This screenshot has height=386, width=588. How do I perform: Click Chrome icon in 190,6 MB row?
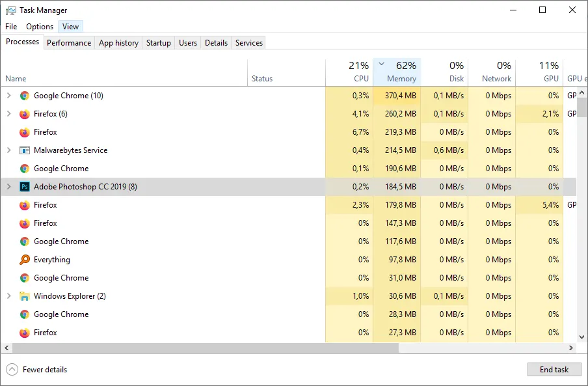[x=24, y=169]
